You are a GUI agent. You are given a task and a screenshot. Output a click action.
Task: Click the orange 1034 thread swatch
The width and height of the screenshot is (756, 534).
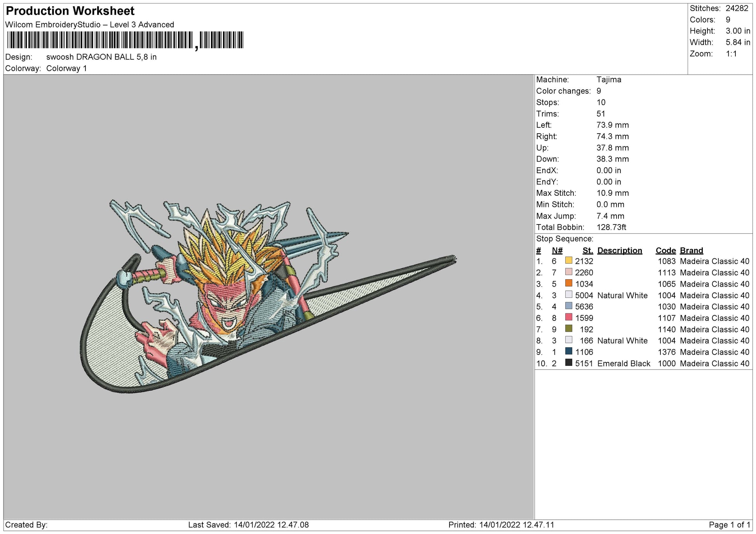[x=568, y=283]
